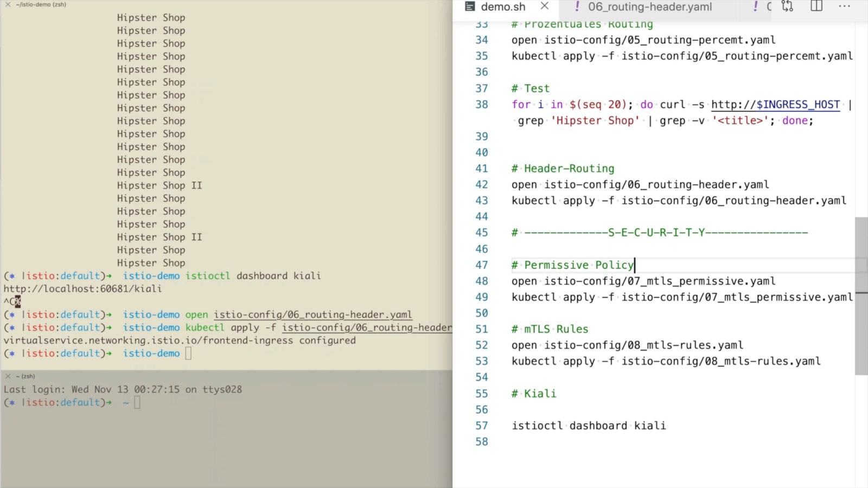The width and height of the screenshot is (868, 488).
Task: Click the first 'Hipster Shop II' terminal output
Action: click(159, 185)
